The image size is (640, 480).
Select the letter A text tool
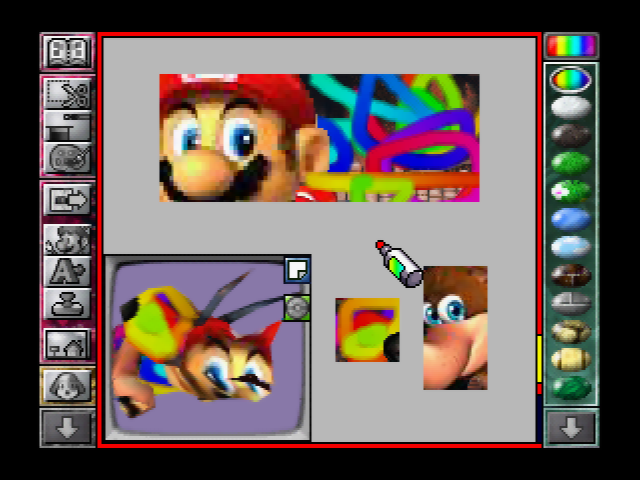68,271
